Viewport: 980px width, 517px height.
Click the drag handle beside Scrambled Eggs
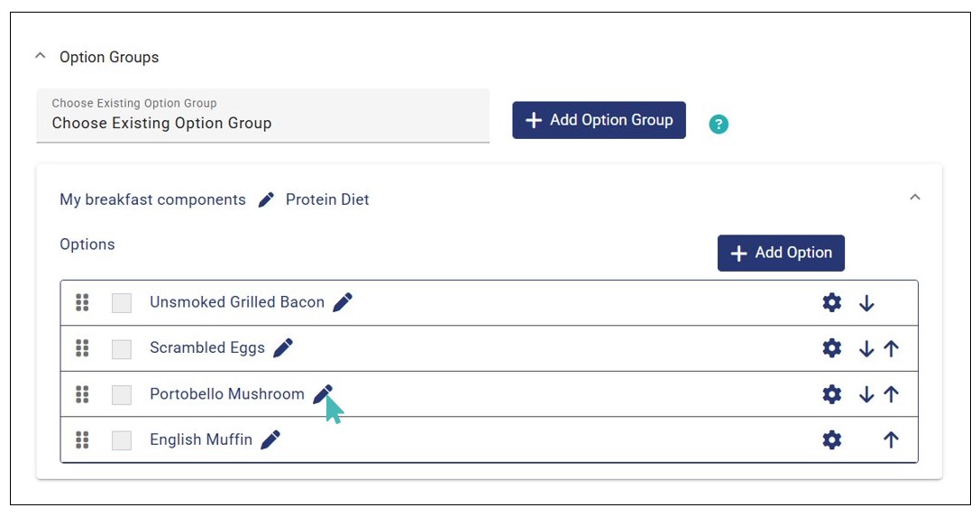(x=82, y=348)
